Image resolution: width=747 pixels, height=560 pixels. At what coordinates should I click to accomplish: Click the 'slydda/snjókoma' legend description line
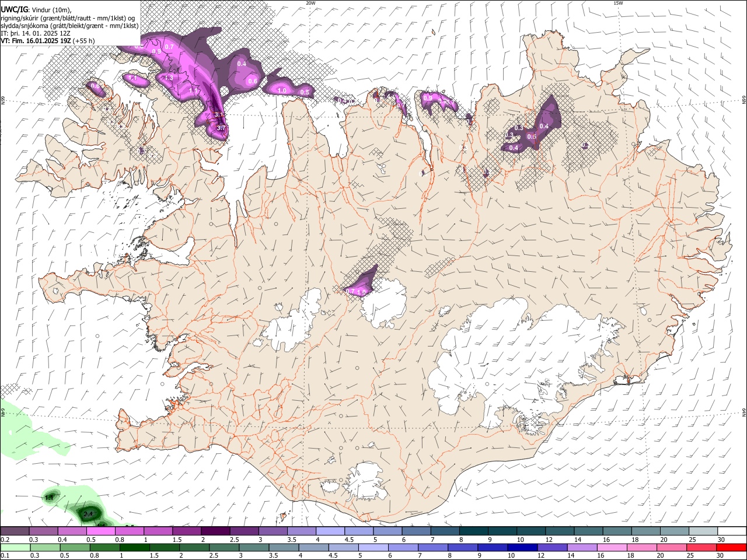coord(69,26)
